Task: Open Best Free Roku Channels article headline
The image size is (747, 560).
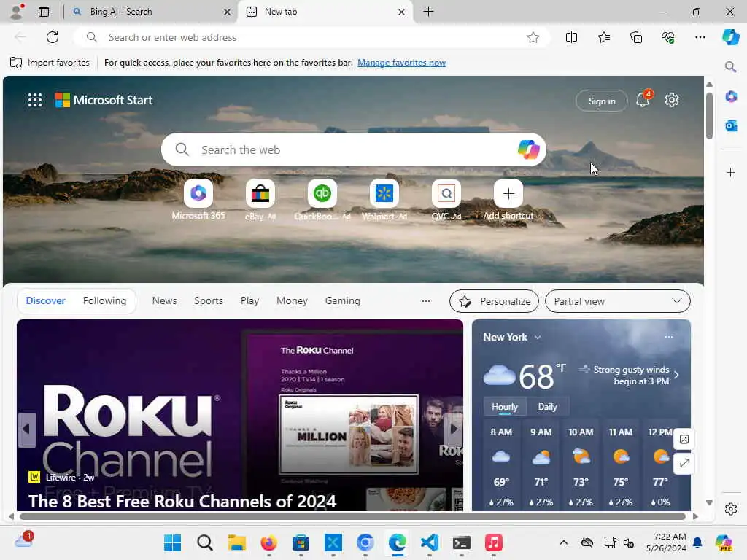Action: coord(182,501)
